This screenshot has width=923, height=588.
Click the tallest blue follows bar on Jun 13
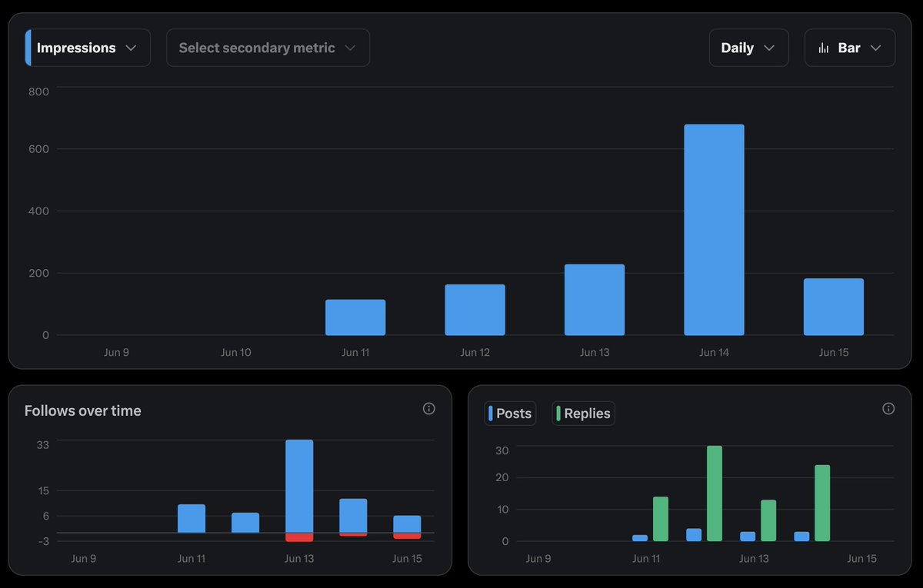[x=299, y=486]
